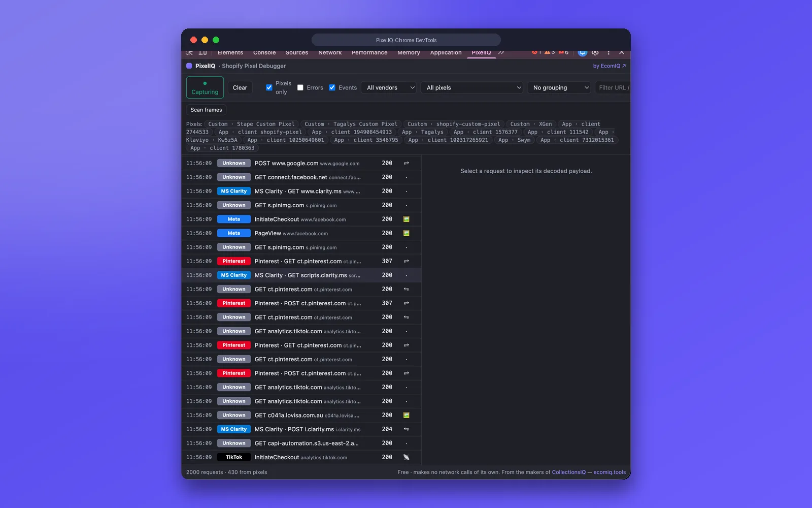The height and width of the screenshot is (508, 812).
Task: Toggle the device toolbar icon
Action: [202, 52]
